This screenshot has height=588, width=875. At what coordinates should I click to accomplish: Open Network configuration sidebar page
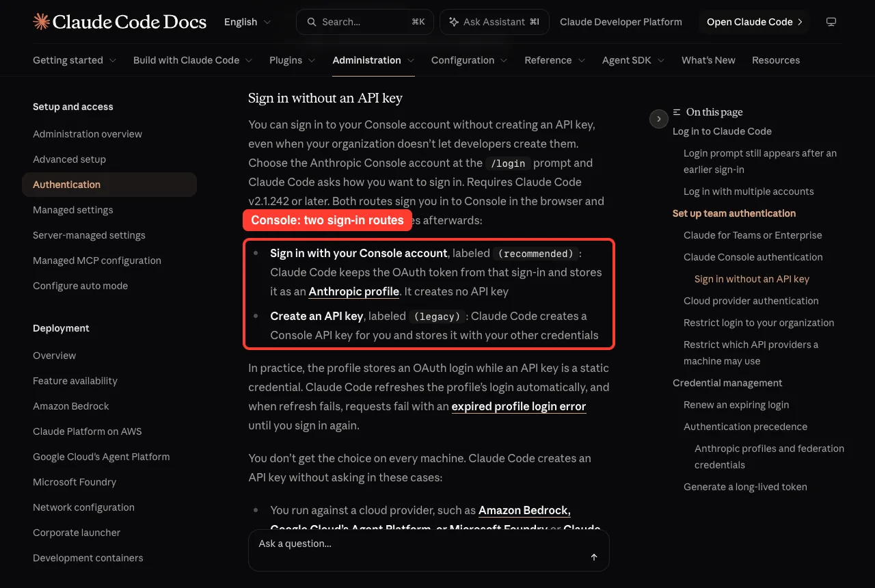pos(83,507)
